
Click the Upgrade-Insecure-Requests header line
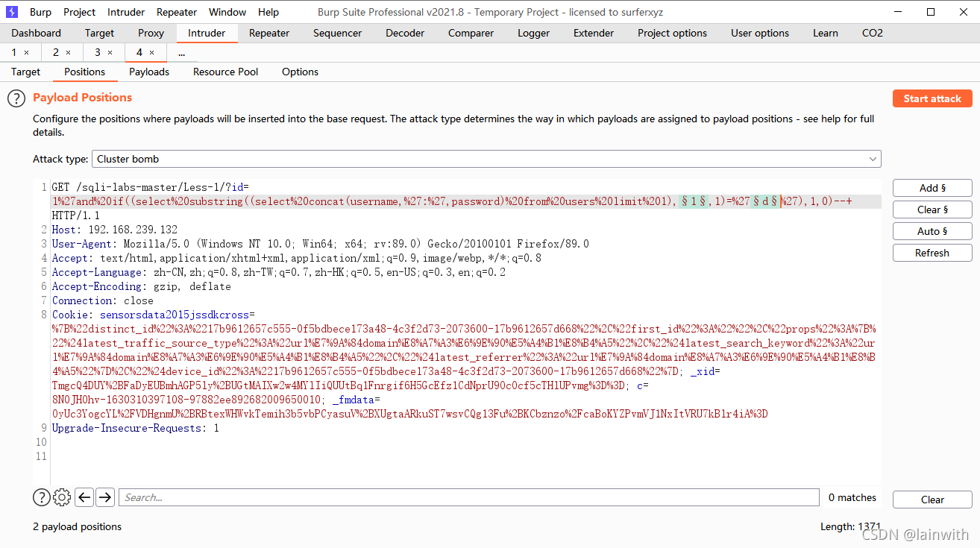pyautogui.click(x=135, y=428)
